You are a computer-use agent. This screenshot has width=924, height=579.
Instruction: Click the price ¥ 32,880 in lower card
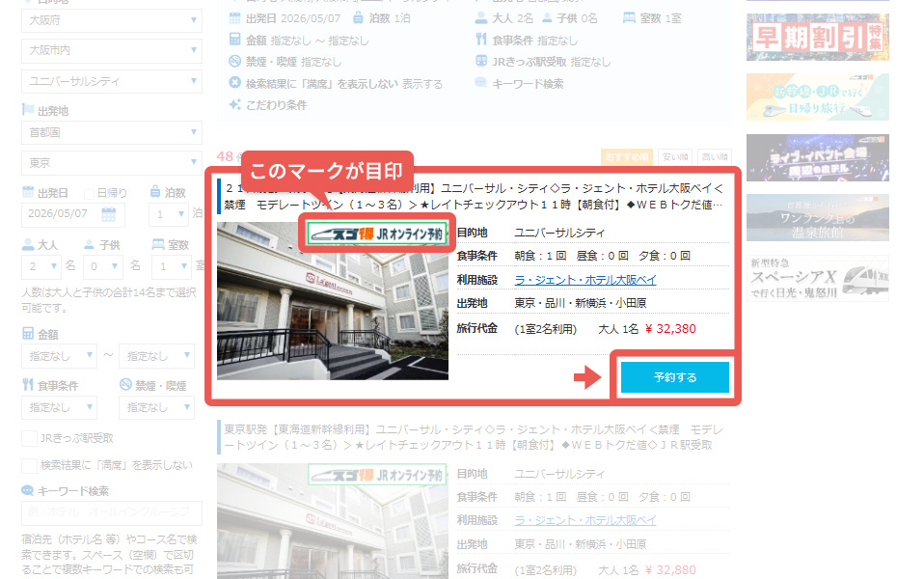coord(670,569)
